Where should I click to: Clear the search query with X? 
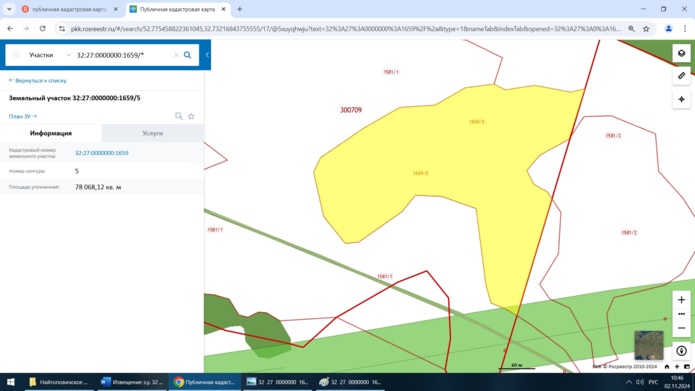point(176,55)
